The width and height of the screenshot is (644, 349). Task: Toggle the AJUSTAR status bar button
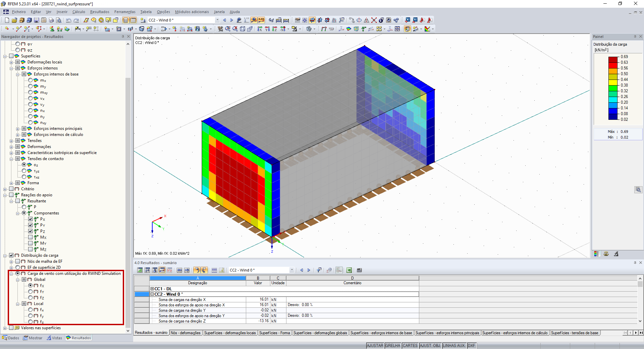[375, 346]
